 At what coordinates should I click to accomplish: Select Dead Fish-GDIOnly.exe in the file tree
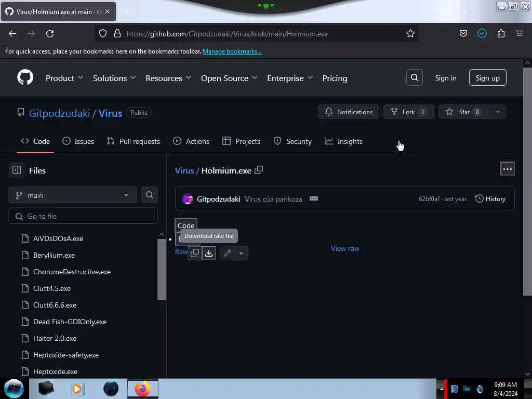click(x=70, y=322)
